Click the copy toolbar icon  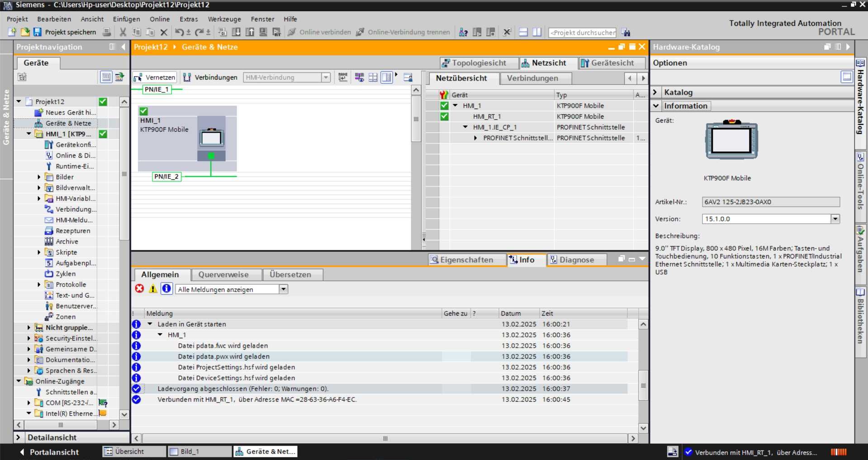pyautogui.click(x=137, y=32)
